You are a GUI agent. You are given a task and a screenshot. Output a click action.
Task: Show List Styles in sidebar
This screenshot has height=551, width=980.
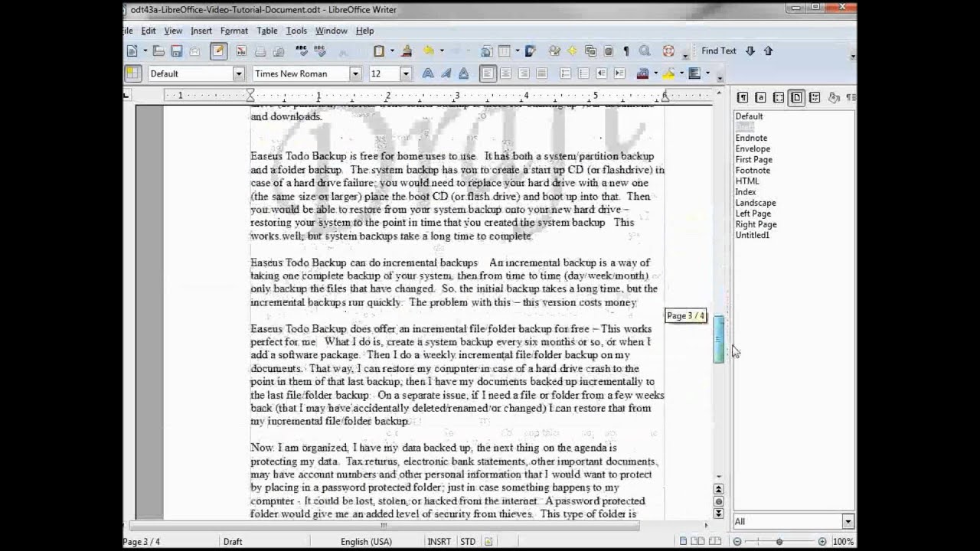(815, 97)
